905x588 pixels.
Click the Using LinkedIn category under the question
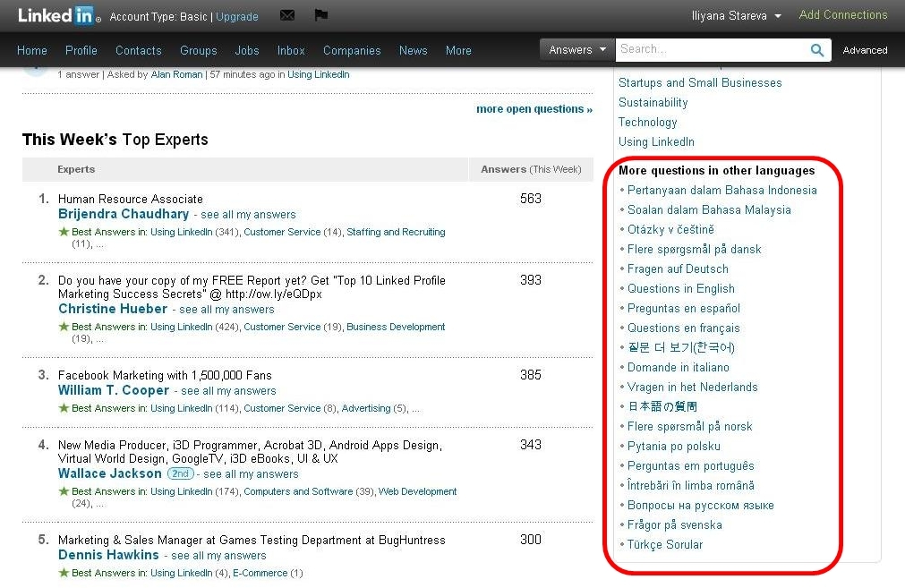(319, 74)
